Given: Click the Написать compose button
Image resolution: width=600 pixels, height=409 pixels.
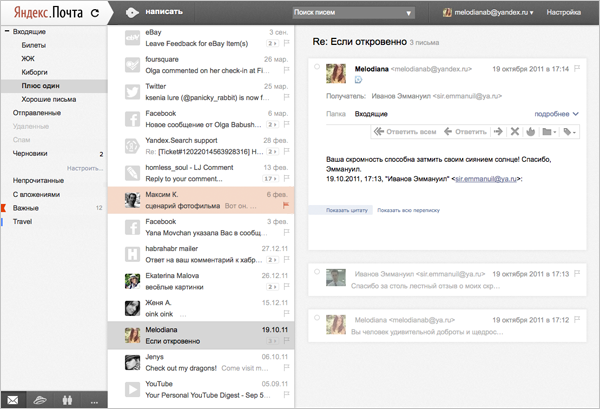Looking at the screenshot, I should pyautogui.click(x=154, y=12).
